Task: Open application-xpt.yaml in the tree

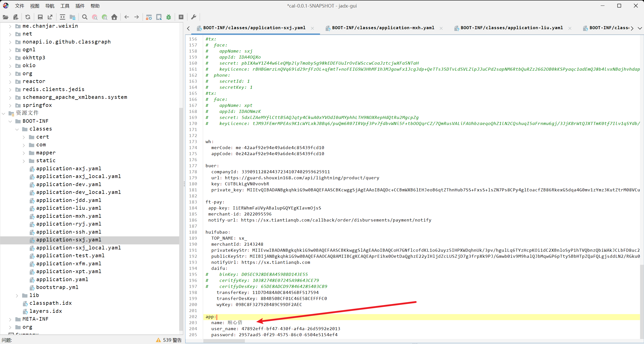Action: 68,272
